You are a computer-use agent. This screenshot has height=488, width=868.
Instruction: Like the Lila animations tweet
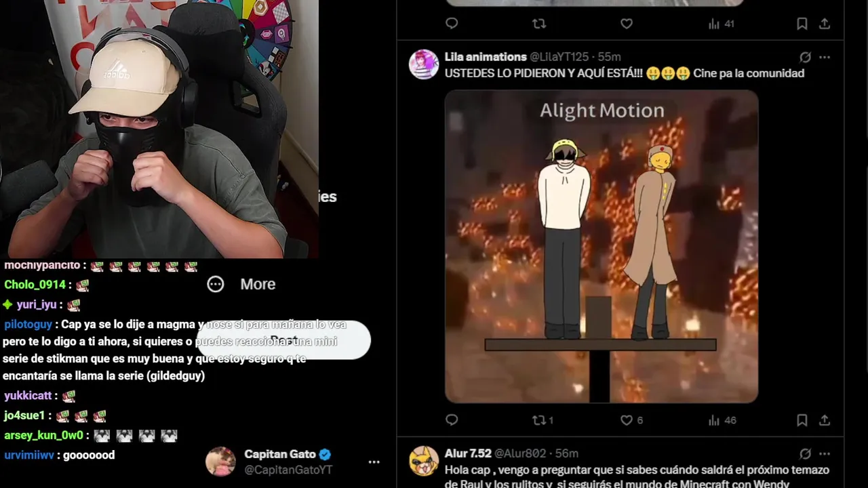pos(631,420)
